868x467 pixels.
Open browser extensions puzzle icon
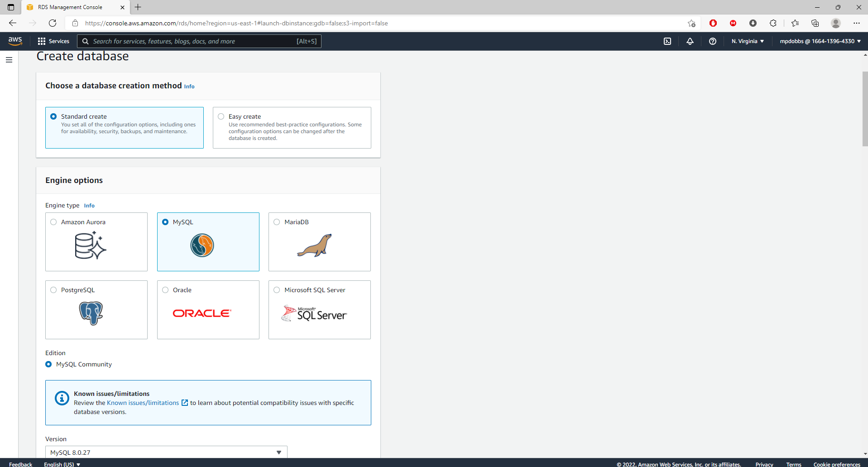tap(773, 23)
